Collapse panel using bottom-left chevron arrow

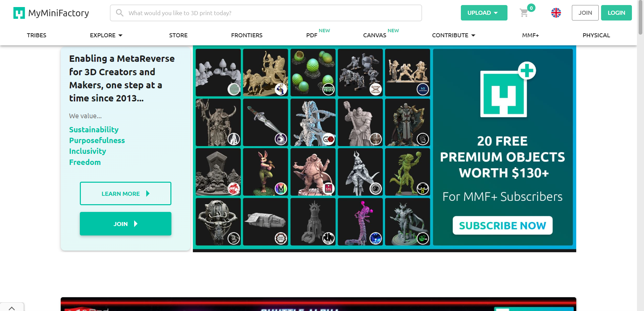pyautogui.click(x=12, y=308)
